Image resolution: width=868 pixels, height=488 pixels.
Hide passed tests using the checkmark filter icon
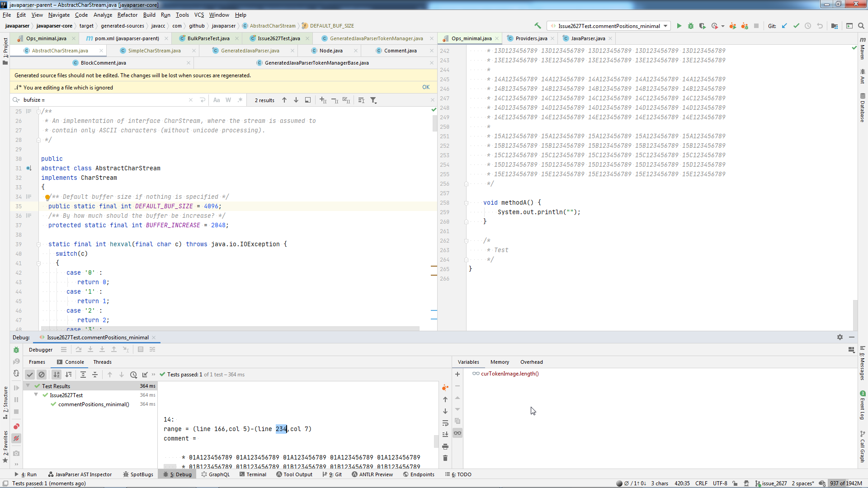click(30, 374)
